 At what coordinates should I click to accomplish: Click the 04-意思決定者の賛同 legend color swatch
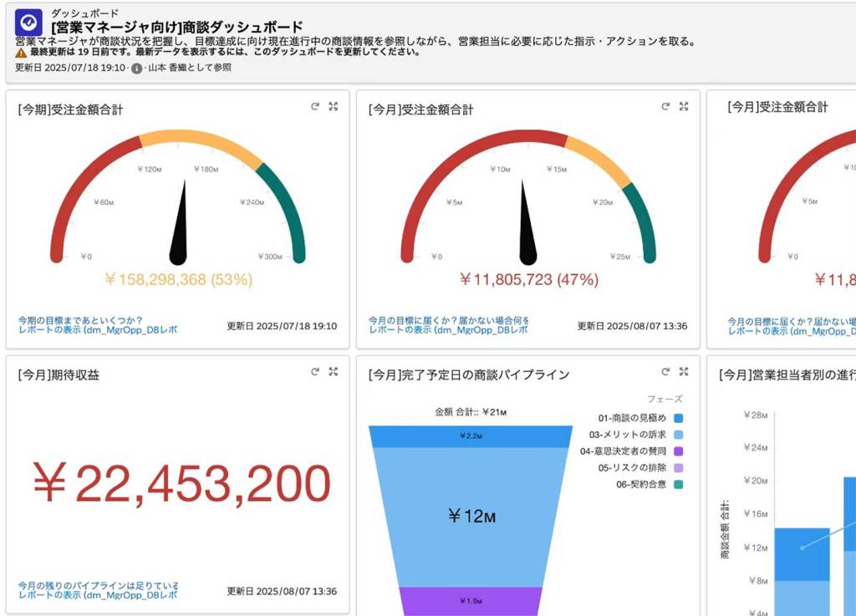[x=679, y=451]
